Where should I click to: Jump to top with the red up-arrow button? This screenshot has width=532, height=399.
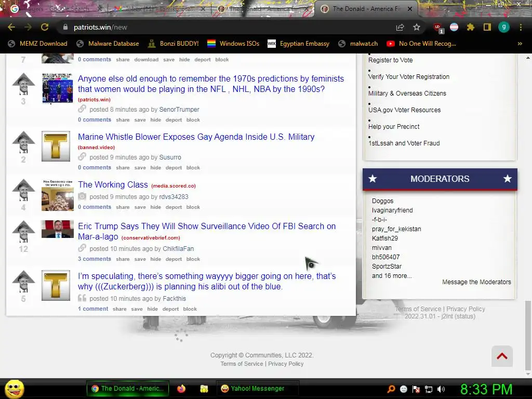[x=502, y=356]
